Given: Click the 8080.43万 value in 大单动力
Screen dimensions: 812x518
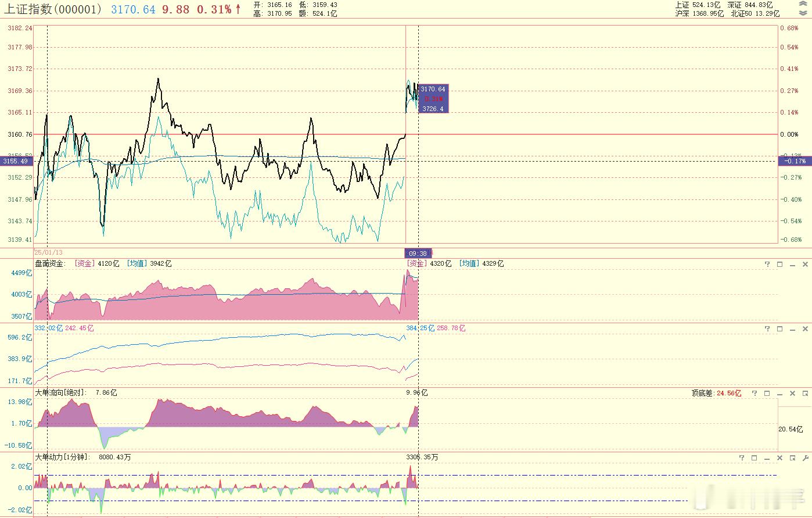Looking at the screenshot, I should [x=115, y=458].
